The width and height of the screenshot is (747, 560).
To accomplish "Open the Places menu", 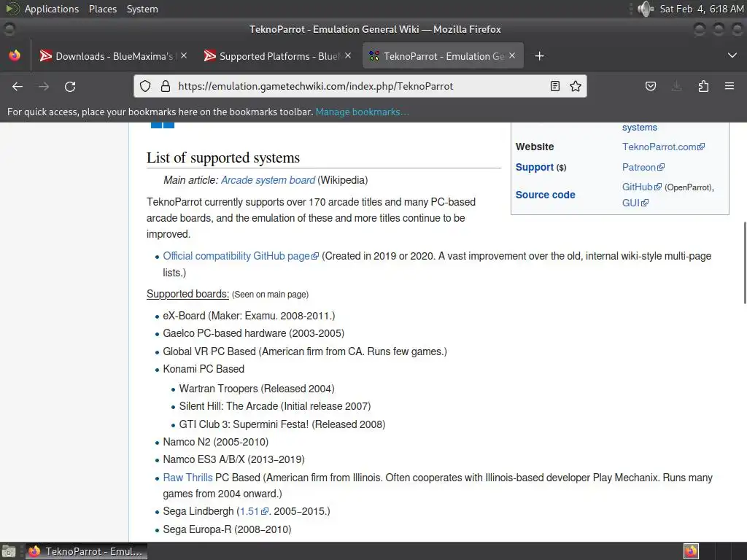I will 103,9.
